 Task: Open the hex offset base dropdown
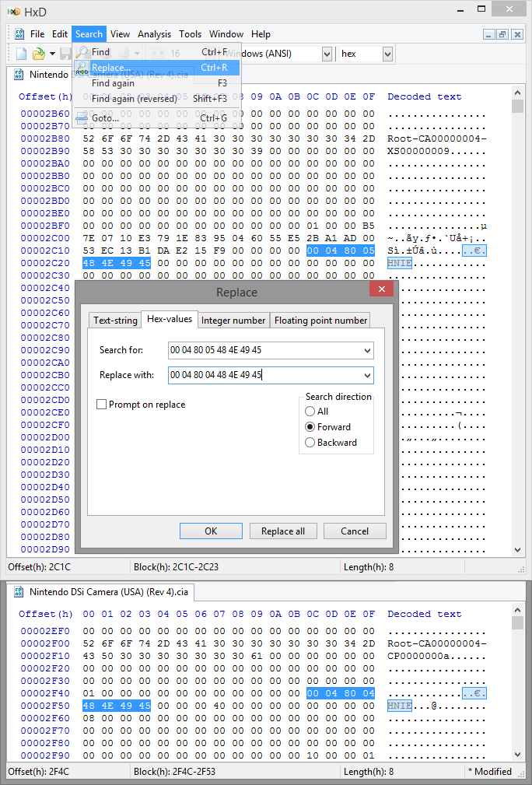tap(387, 54)
